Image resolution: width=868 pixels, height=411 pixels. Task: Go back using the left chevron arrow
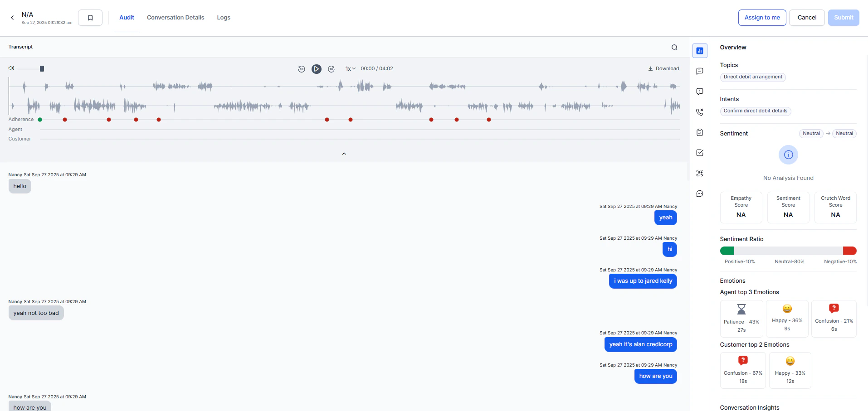(12, 18)
